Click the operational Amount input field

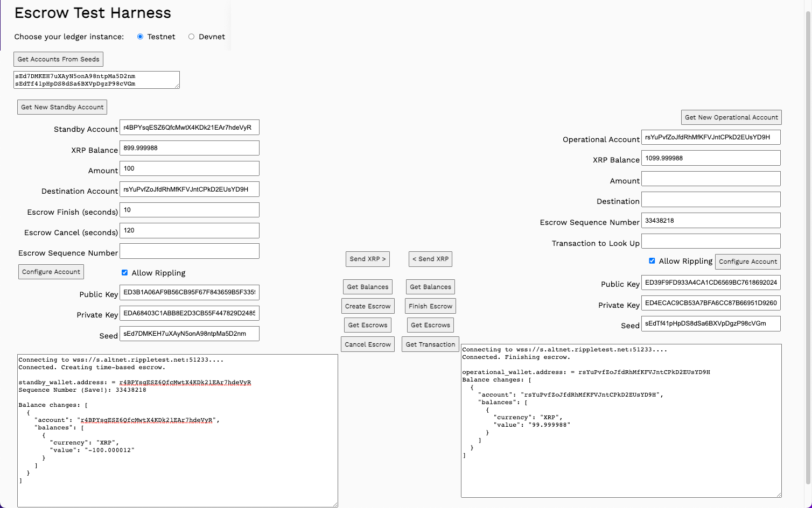[x=710, y=179]
